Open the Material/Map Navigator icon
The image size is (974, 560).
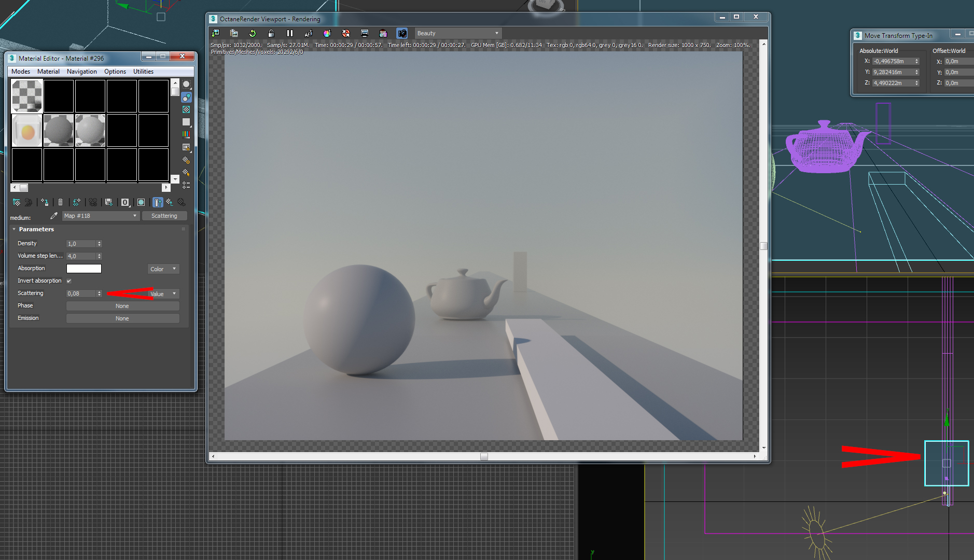(186, 185)
